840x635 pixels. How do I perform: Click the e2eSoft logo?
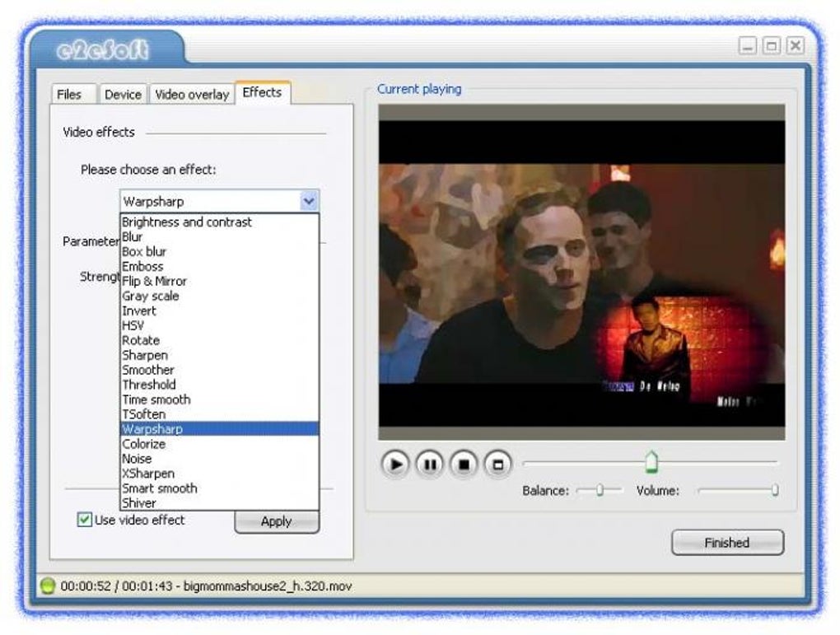[102, 50]
